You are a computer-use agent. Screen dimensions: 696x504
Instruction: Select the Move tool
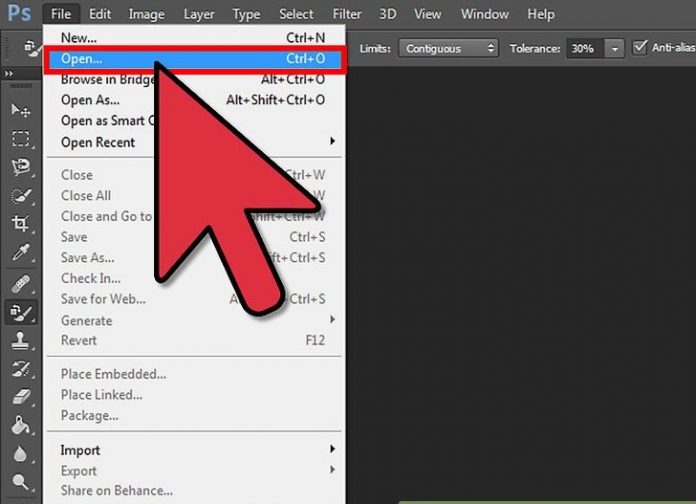pyautogui.click(x=19, y=111)
